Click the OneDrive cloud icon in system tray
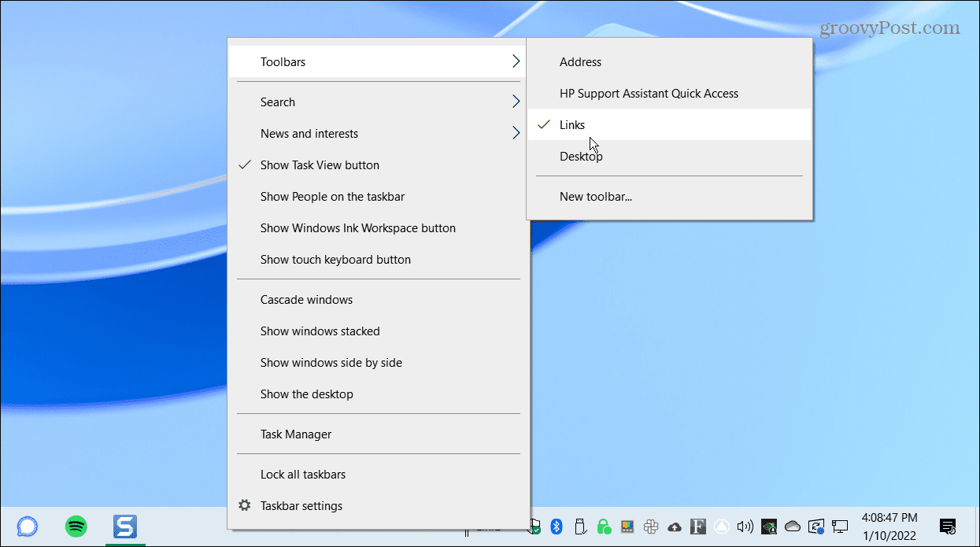The height and width of the screenshot is (547, 980). point(793,527)
